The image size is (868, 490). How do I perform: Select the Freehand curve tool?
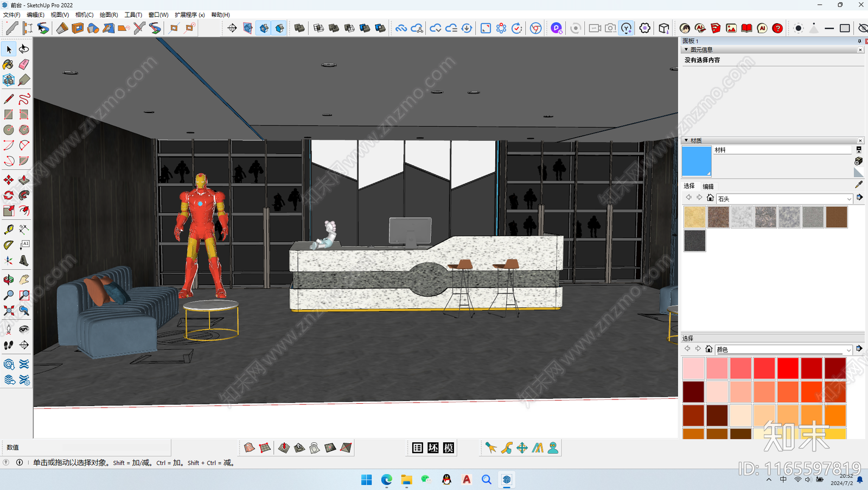click(24, 99)
